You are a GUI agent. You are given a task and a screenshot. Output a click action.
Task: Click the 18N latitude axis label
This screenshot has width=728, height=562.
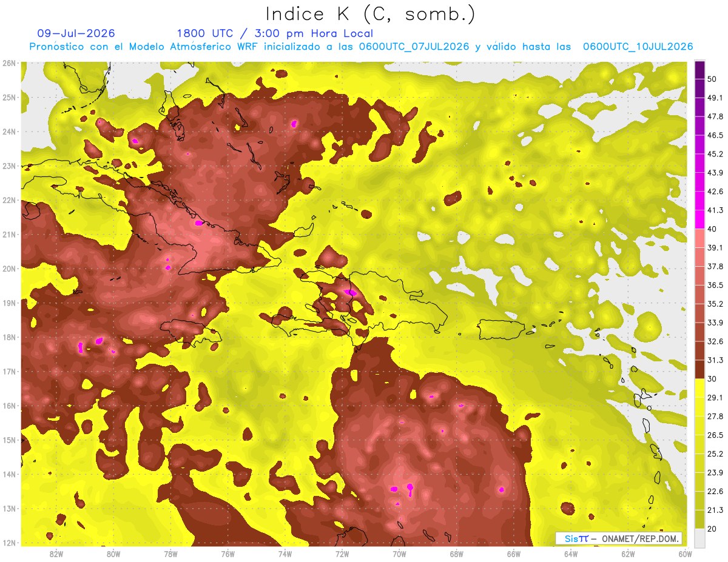point(8,338)
